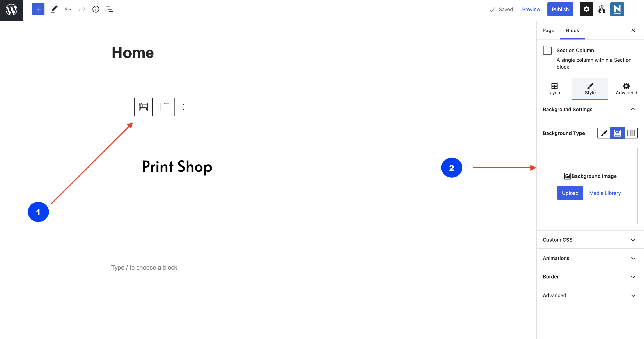This screenshot has width=644, height=339.
Task: Click the Publish button
Action: tap(560, 9)
